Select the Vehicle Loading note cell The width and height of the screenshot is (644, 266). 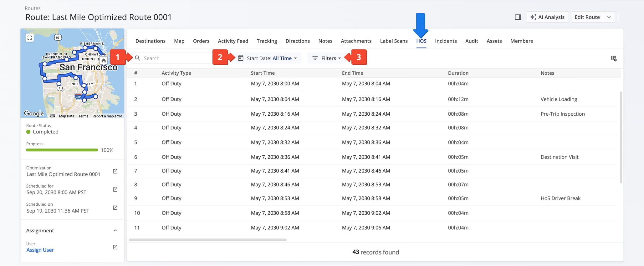click(x=559, y=99)
